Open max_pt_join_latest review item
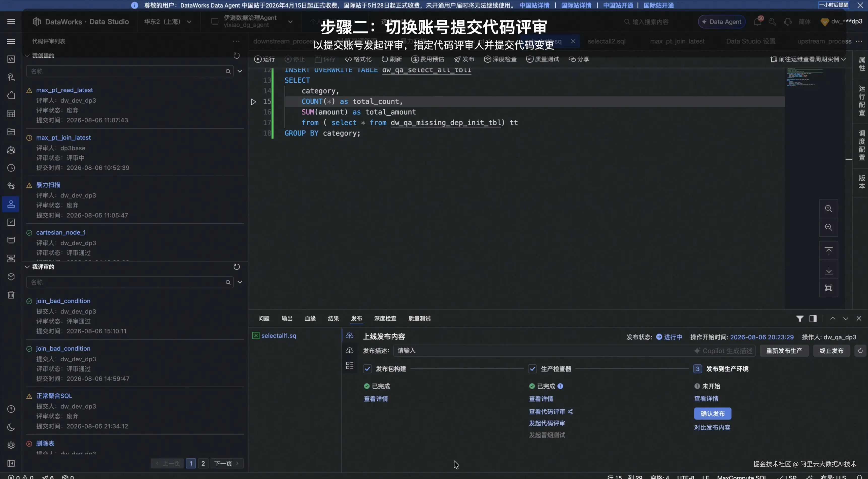The width and height of the screenshot is (868, 479). [63, 138]
